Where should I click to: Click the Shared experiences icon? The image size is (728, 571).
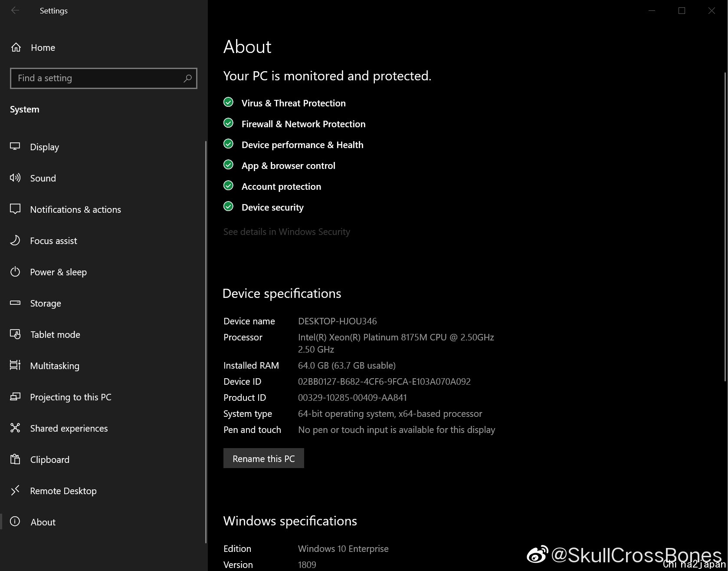click(x=15, y=428)
